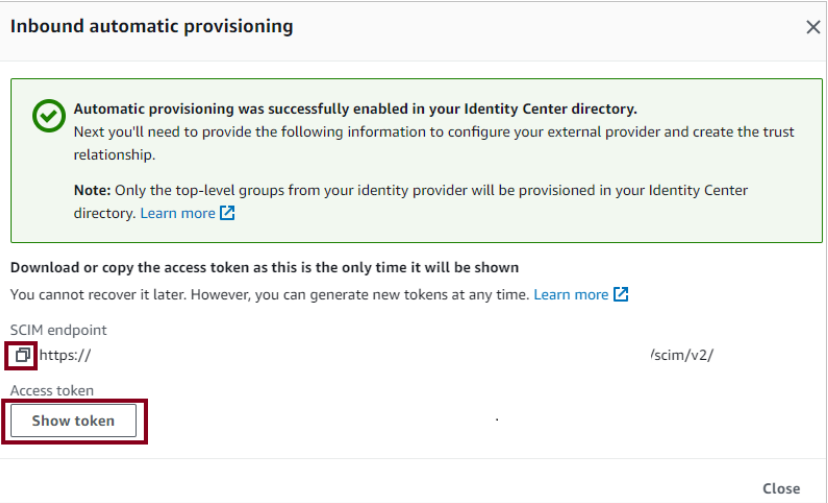828x503 pixels.
Task: Click the You cannot recover it later sentence
Action: [x=270, y=295]
